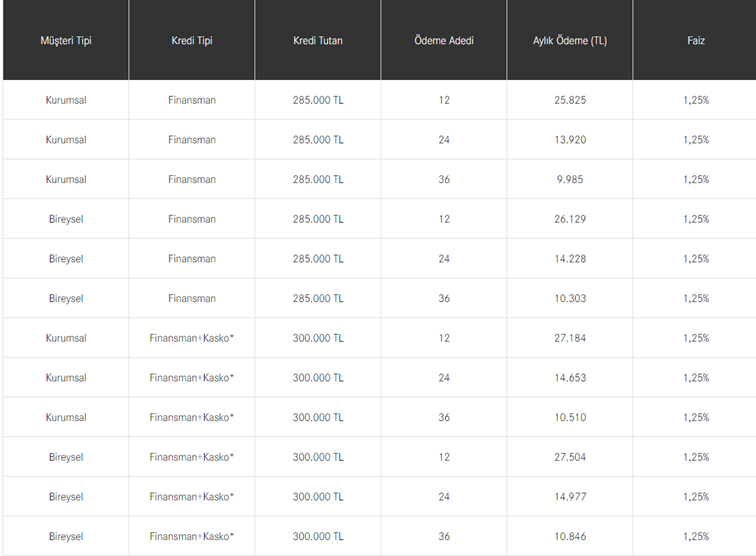Select the Kredi Tipi column header
The image size is (756, 556).
[192, 41]
